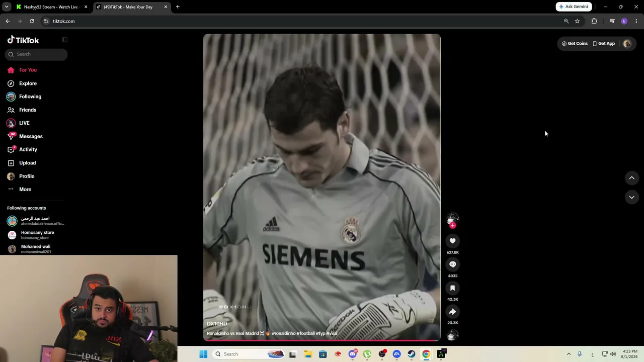644x362 pixels.
Task: Open the Chrome zoom control icon
Action: [566, 21]
